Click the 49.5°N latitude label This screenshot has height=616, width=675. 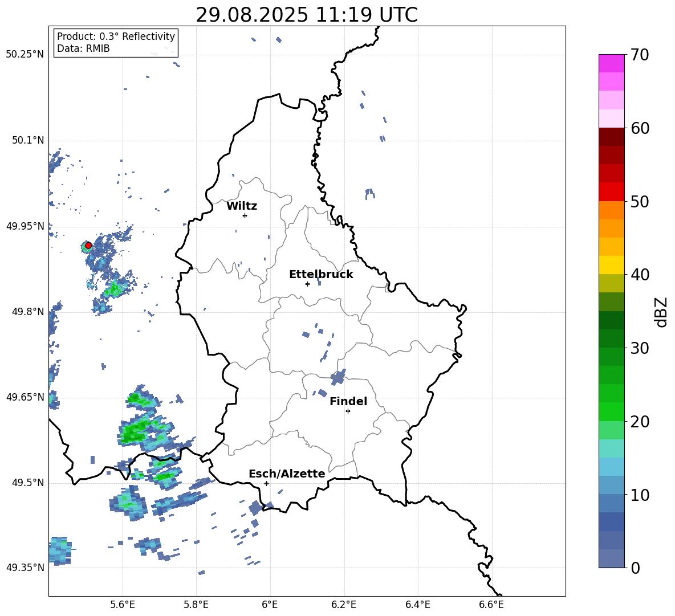28,483
